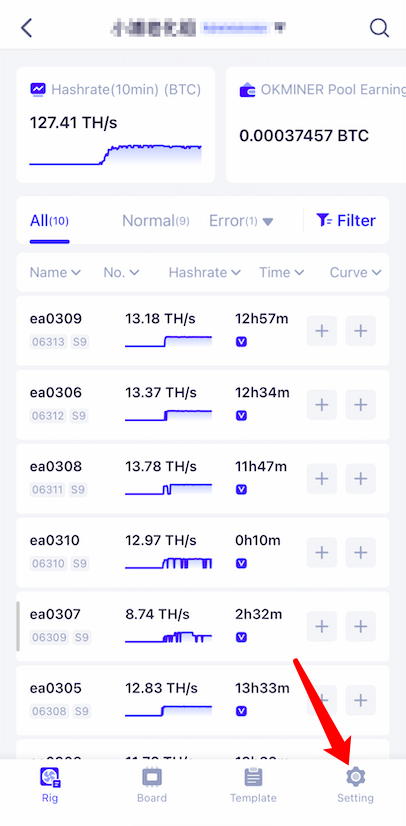Open search with the magnifier icon
The image size is (406, 826).
pyautogui.click(x=379, y=28)
